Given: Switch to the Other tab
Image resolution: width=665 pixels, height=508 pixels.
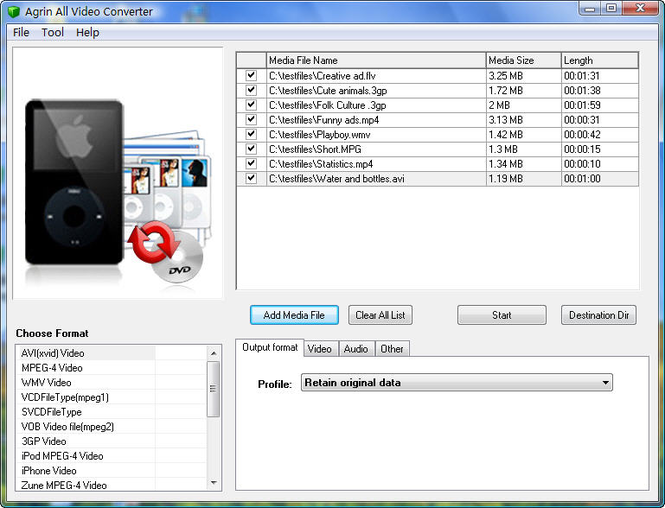Looking at the screenshot, I should point(392,349).
